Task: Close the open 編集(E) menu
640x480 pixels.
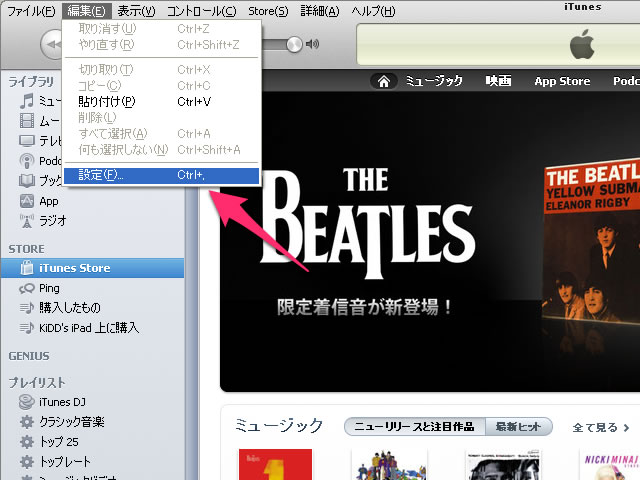Action: click(86, 11)
